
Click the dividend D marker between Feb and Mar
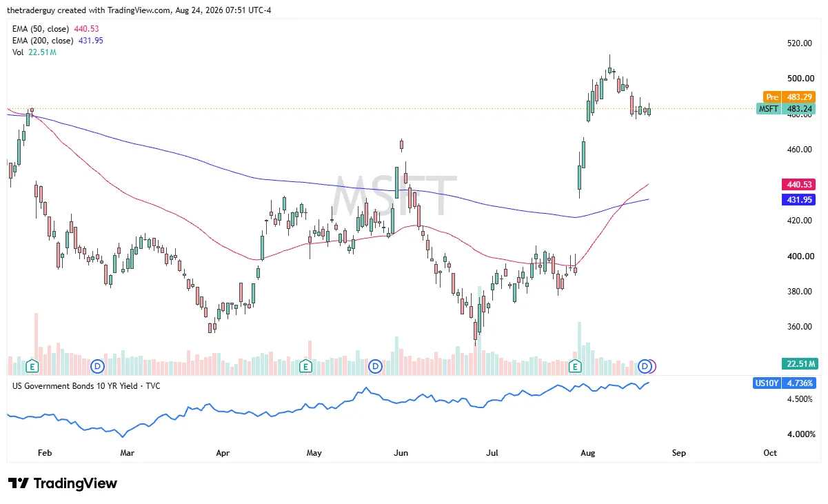97,366
